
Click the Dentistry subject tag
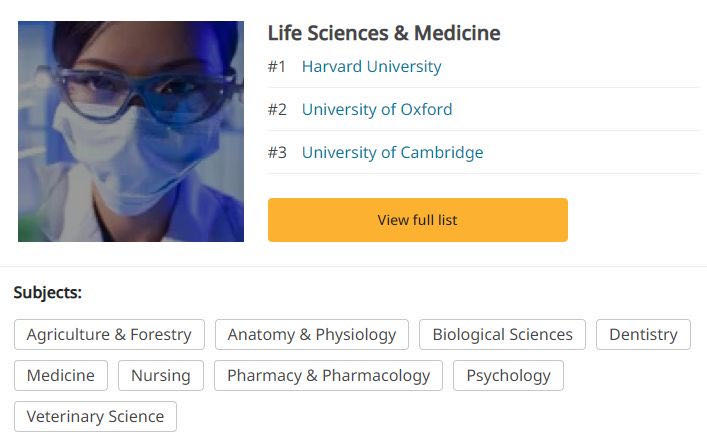tap(643, 334)
